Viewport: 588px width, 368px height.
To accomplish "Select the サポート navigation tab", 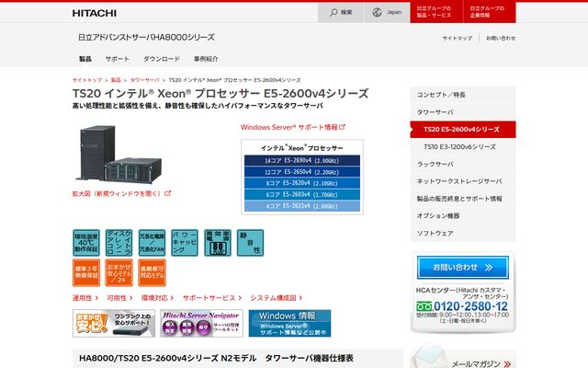I will pyautogui.click(x=118, y=59).
